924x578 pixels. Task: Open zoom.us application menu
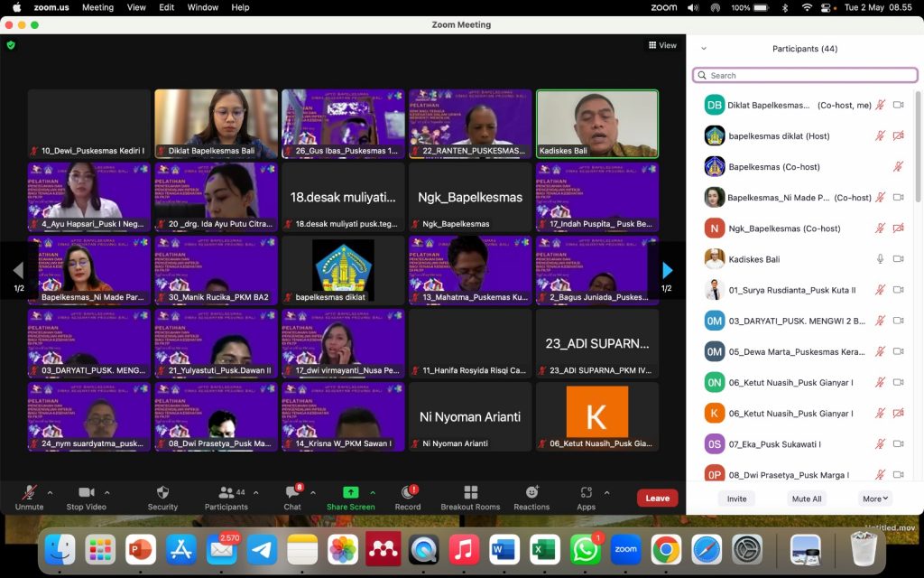51,7
